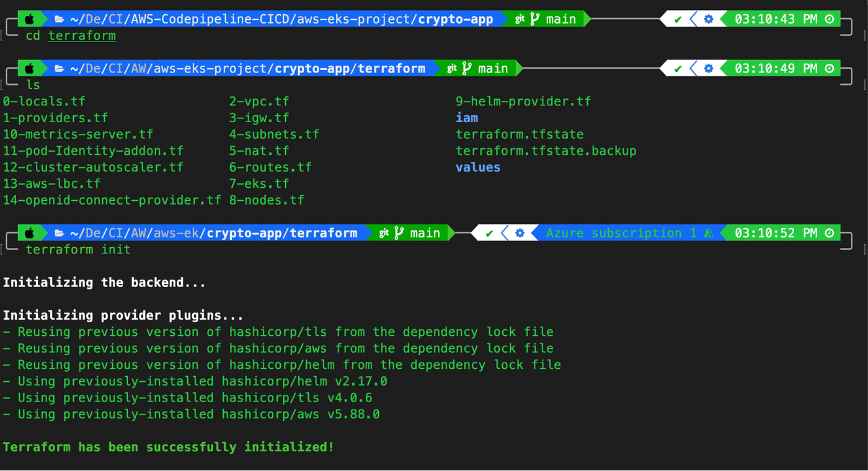
Task: Click the 9-helm-provider.tf file name
Action: click(523, 102)
